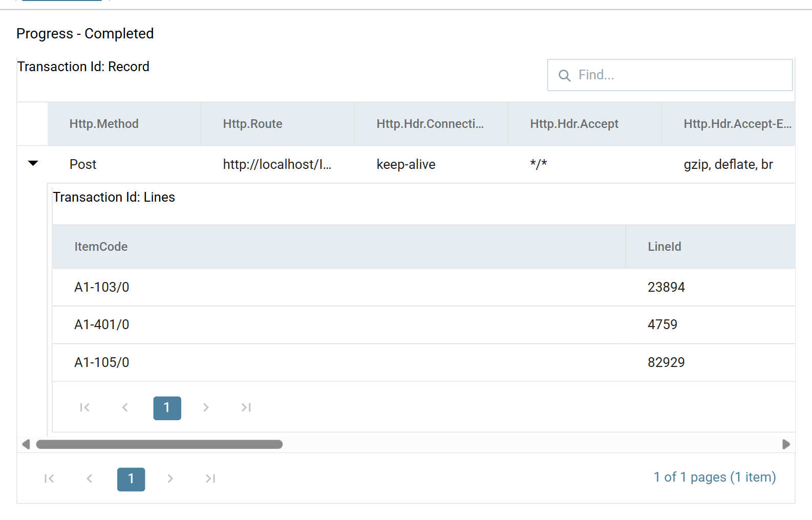812x520 pixels.
Task: Select LineId value 23894
Action: (x=666, y=287)
